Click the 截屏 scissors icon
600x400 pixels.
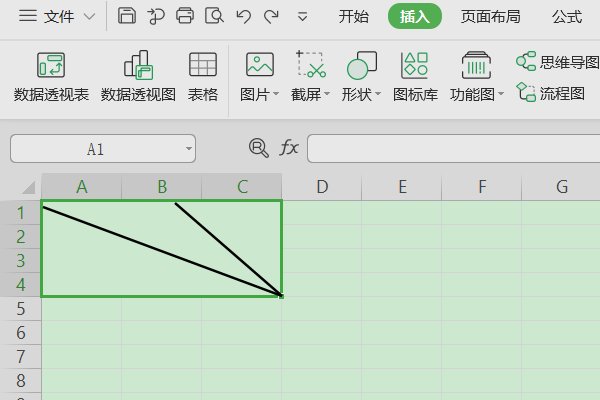click(x=311, y=65)
